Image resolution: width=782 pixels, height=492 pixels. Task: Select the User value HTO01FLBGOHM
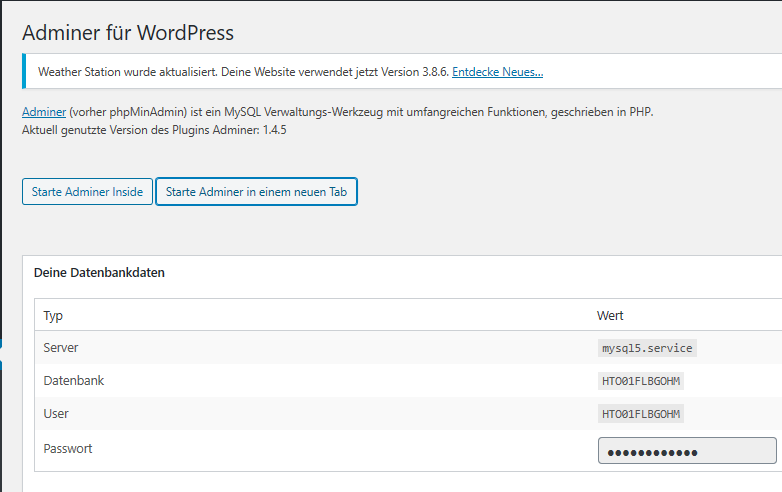tap(641, 414)
